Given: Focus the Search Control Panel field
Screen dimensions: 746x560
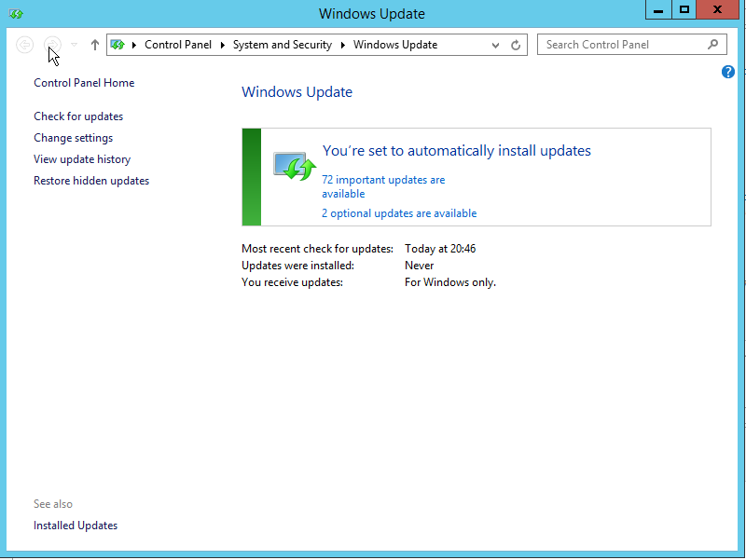Looking at the screenshot, I should 632,45.
